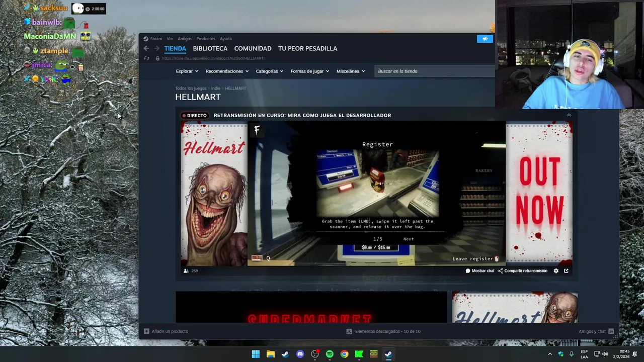Open the Steam announcements megaphone button

pos(485,39)
